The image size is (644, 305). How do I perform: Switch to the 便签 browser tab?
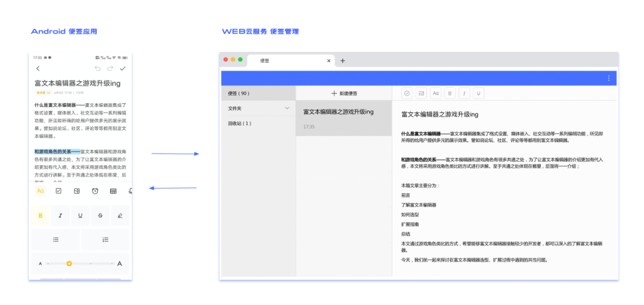coord(265,61)
